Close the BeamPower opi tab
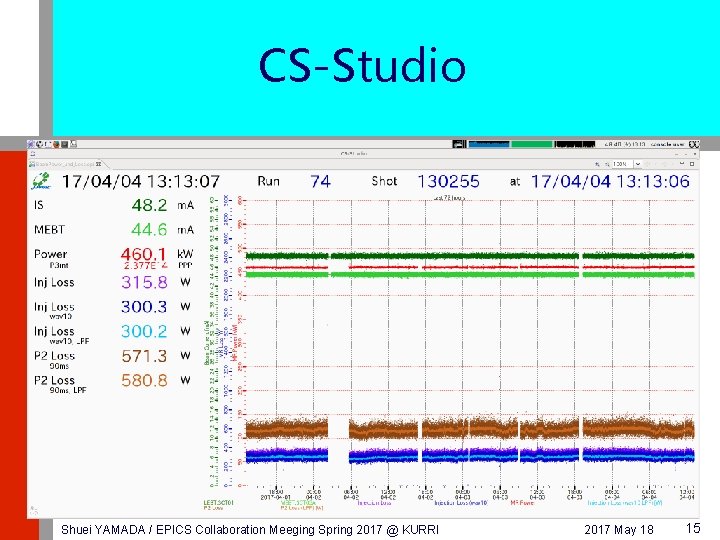 98,164
